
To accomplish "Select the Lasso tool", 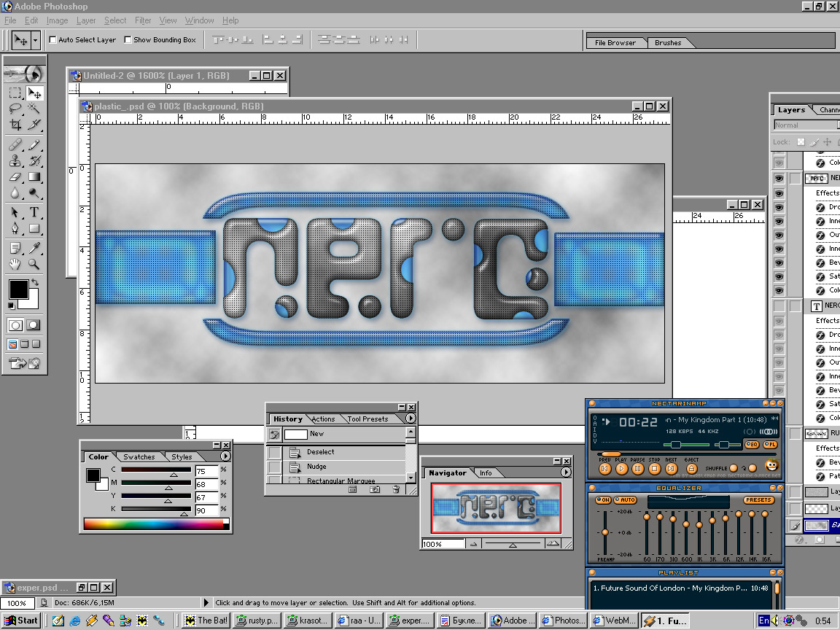I will (x=15, y=109).
